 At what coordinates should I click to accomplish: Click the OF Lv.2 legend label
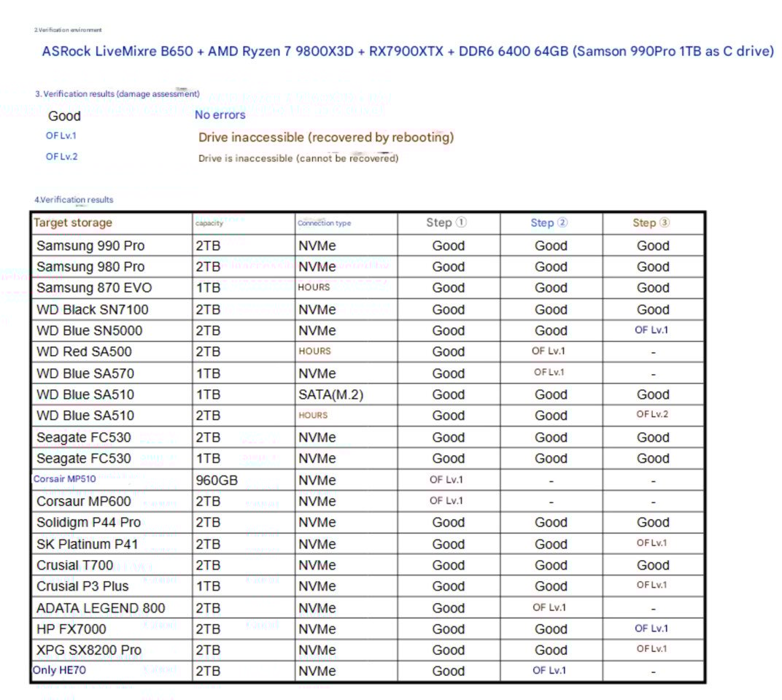(x=61, y=157)
